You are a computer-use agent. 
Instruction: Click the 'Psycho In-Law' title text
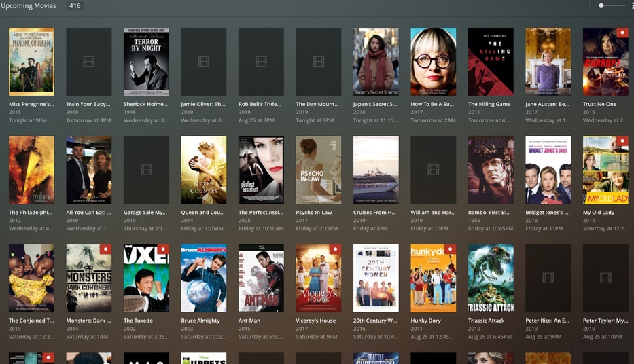(314, 212)
